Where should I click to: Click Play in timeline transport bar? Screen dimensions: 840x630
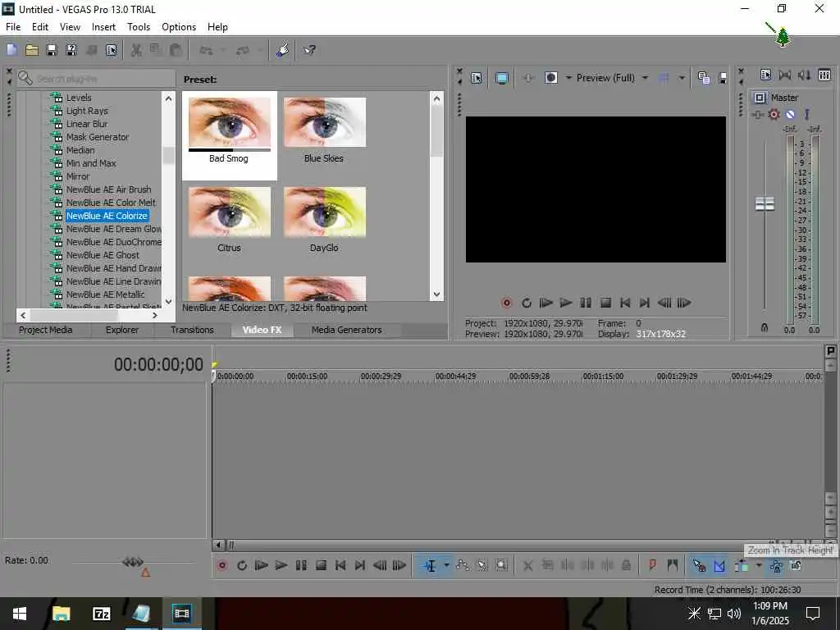[281, 565]
